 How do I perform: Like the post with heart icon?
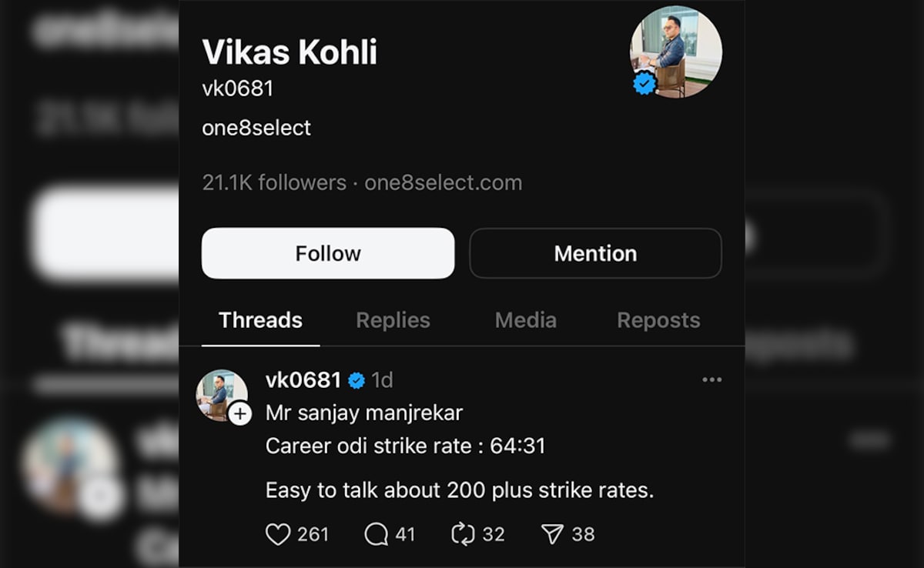[x=278, y=534]
